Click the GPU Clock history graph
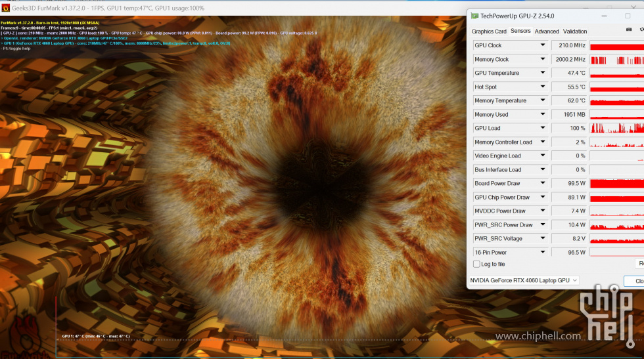Screen dimensions: 644x359 click(x=617, y=45)
